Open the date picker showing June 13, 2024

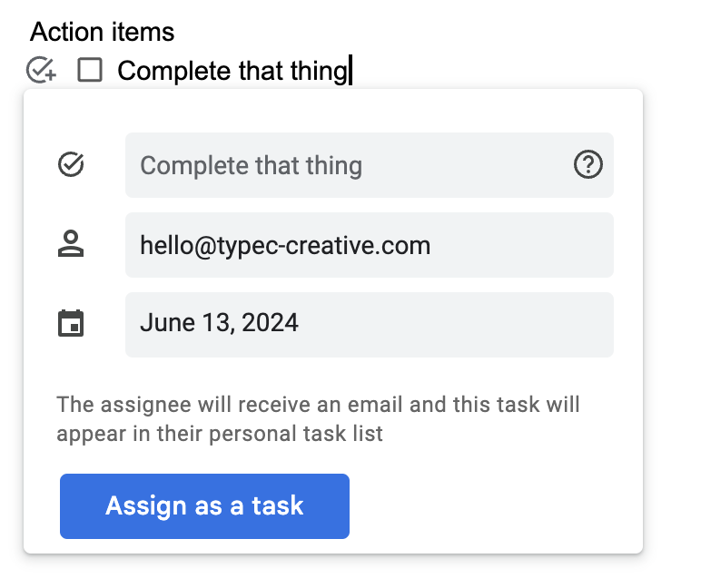(x=369, y=324)
